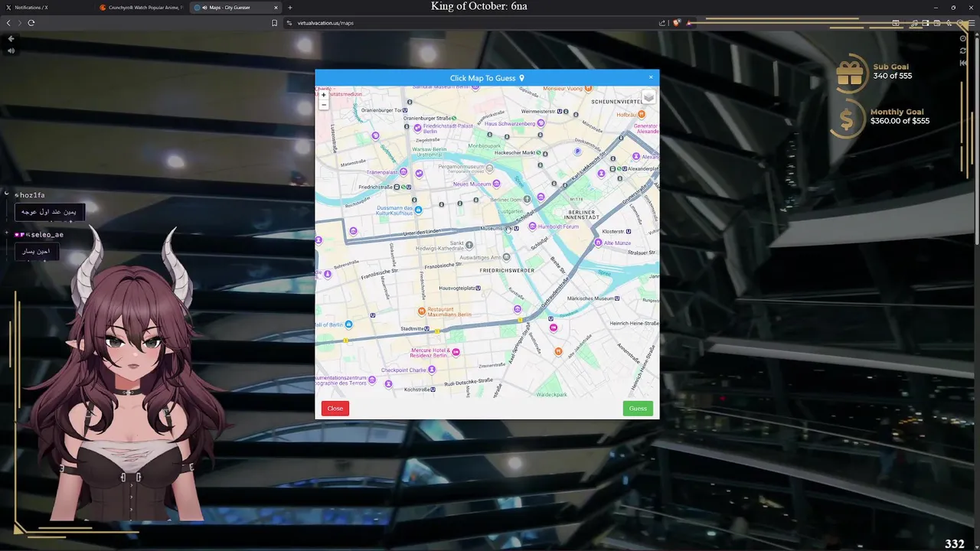980x551 pixels.
Task: Zoom out the map with minus button
Action: (x=323, y=106)
